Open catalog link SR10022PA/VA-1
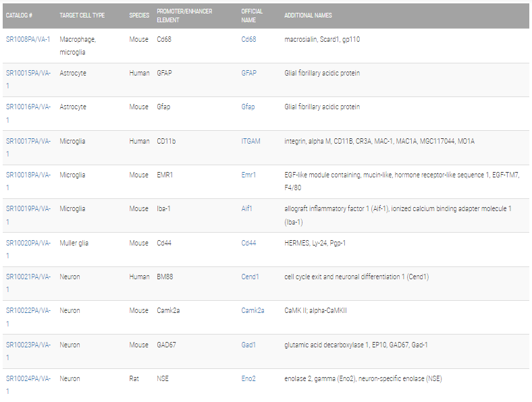This screenshot has width=532, height=402. click(x=28, y=317)
